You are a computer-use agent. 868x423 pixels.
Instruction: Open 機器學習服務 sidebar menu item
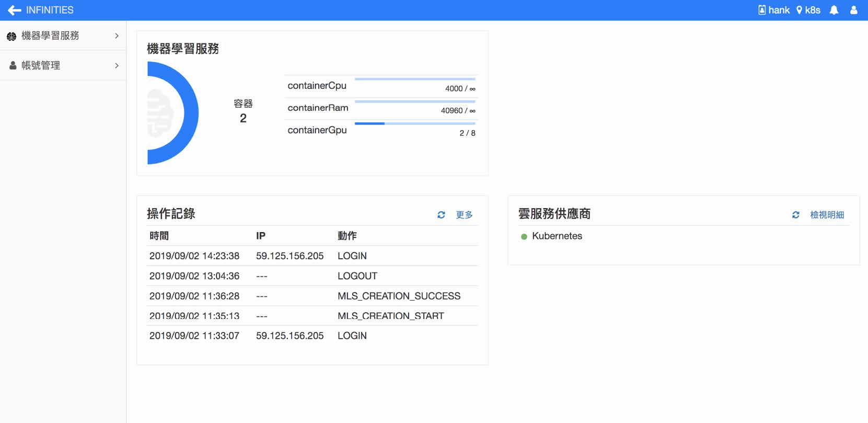(50, 36)
